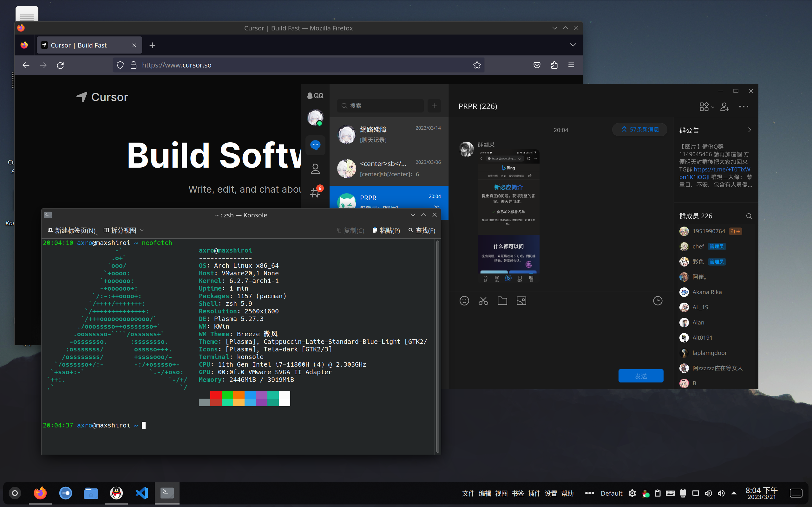This screenshot has height=507, width=812.
Task: Click the 发送 send button
Action: (640, 376)
